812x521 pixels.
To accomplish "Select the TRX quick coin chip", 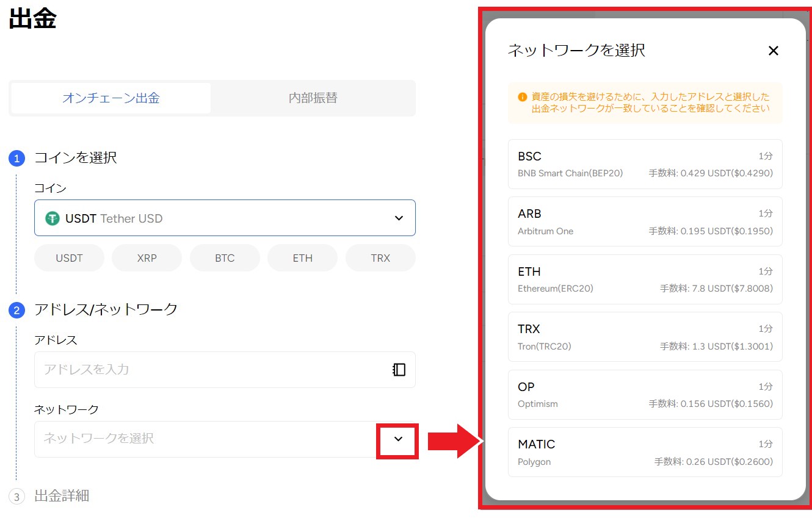I will pyautogui.click(x=380, y=258).
